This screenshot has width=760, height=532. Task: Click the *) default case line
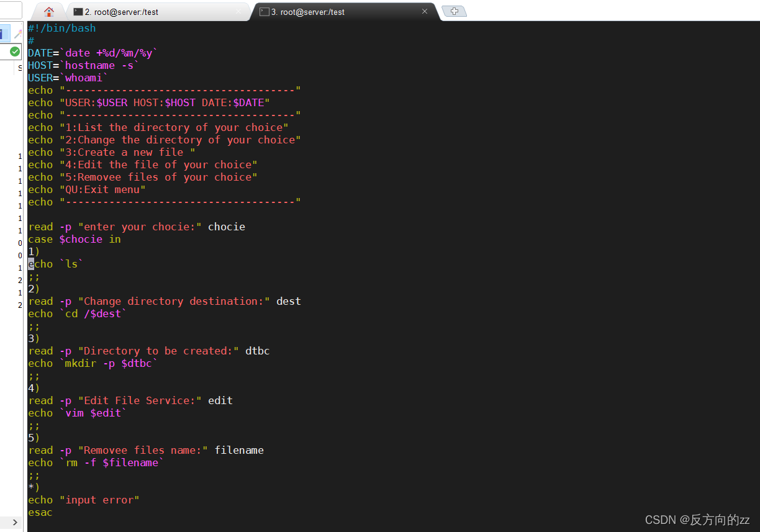(x=34, y=487)
